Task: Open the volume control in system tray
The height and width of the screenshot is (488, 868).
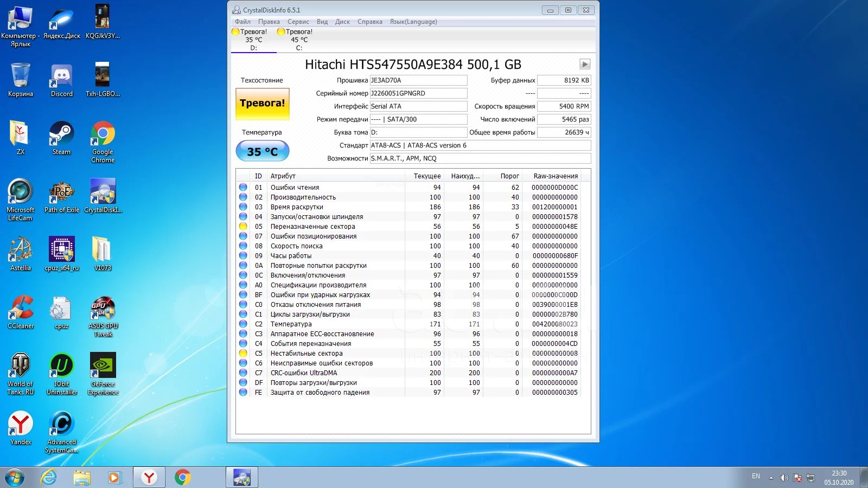Action: pos(784,478)
